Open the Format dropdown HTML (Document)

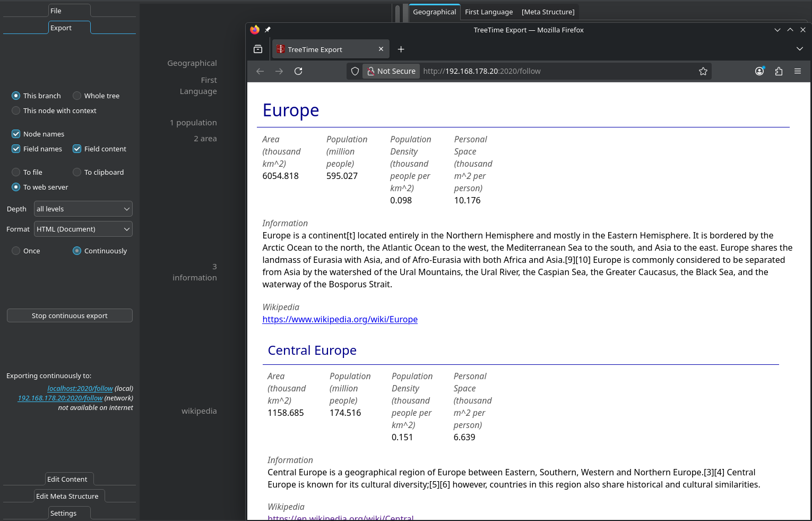(83, 229)
